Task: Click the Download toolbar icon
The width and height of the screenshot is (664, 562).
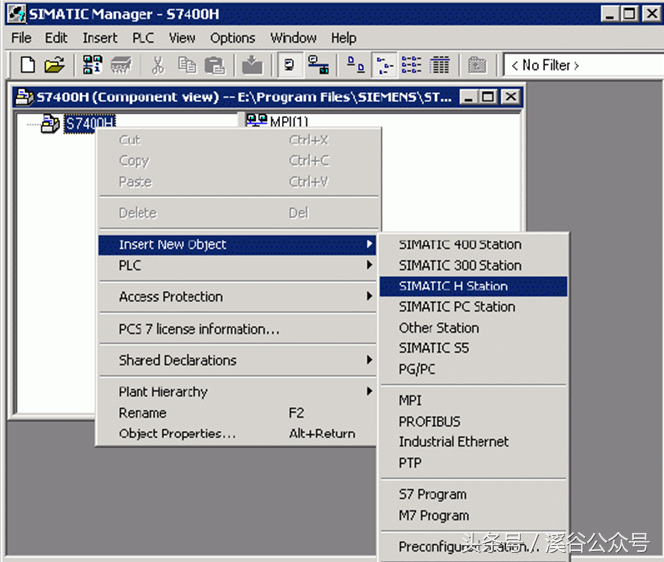Action: [x=252, y=65]
